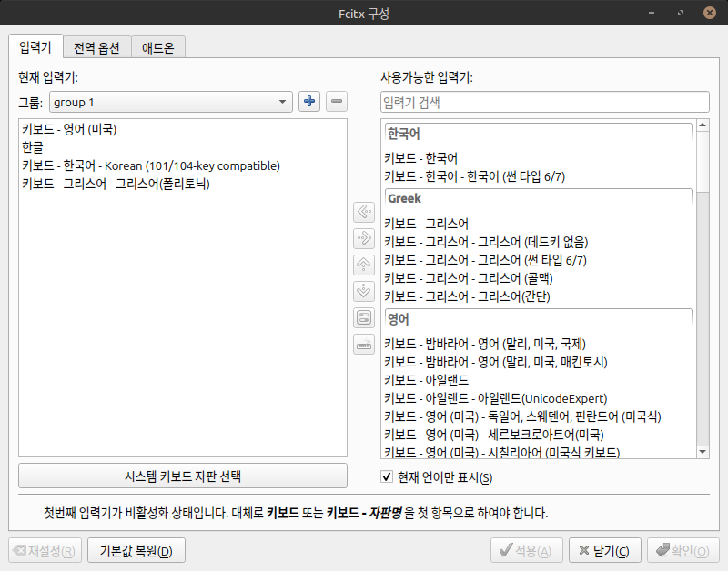
Task: Click the 기본값 복원 button
Action: coord(136,551)
